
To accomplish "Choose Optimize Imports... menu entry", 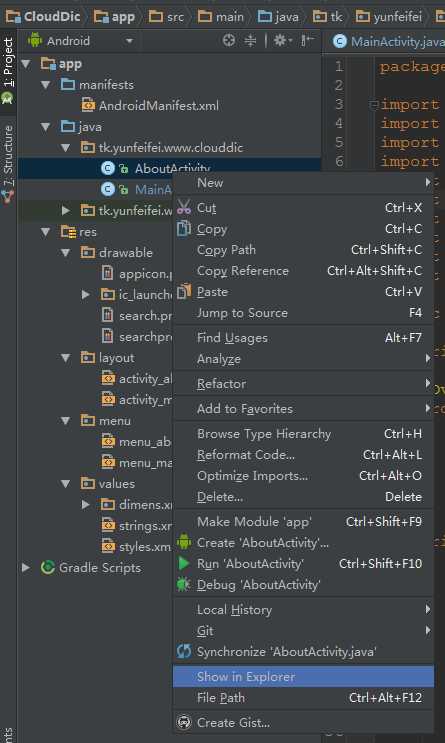I will pyautogui.click(x=303, y=476).
